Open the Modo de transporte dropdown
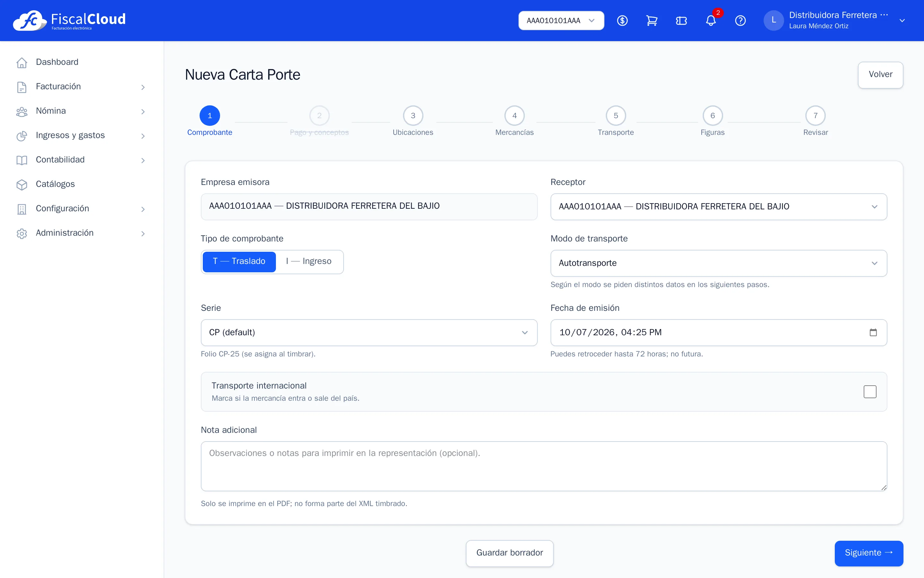Image resolution: width=924 pixels, height=578 pixels. [719, 263]
